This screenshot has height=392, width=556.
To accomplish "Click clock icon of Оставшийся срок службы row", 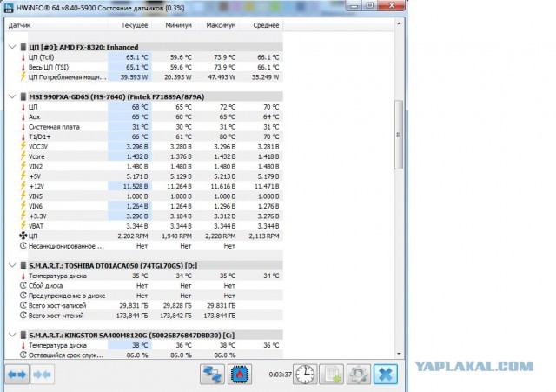I will coord(23,355).
